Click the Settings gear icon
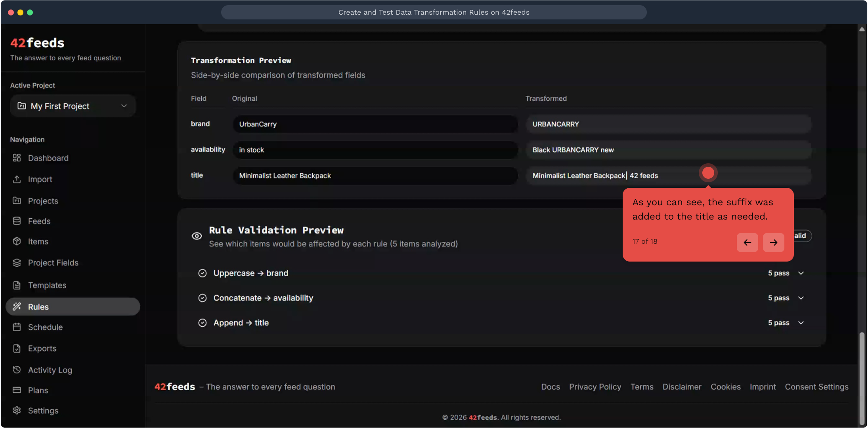Screen dimensions: 868x428 [17, 411]
